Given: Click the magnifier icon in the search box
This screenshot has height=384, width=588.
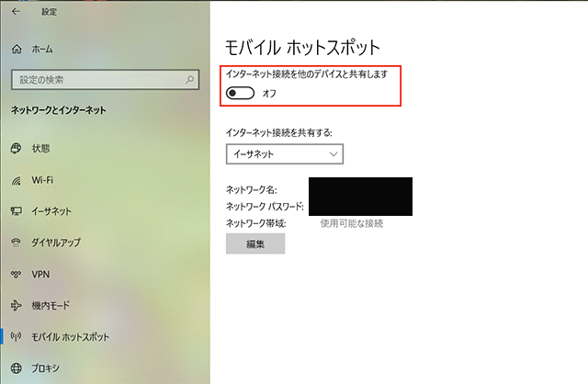Looking at the screenshot, I should click(x=188, y=80).
